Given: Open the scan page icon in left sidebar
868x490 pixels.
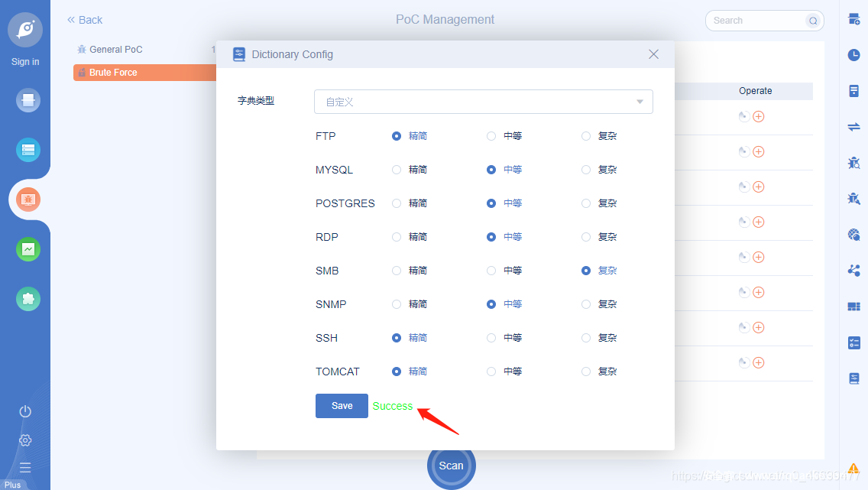Looking at the screenshot, I should [28, 100].
